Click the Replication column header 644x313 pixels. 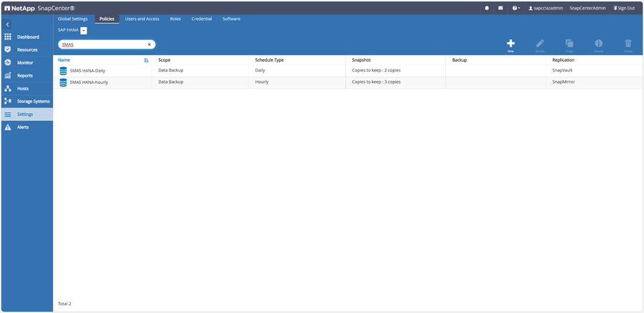(x=564, y=60)
